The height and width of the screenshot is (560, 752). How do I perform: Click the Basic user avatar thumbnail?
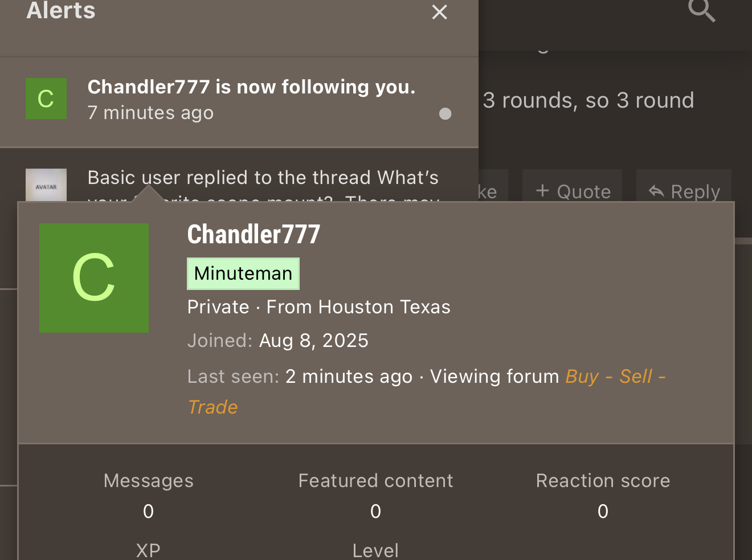pos(46,185)
